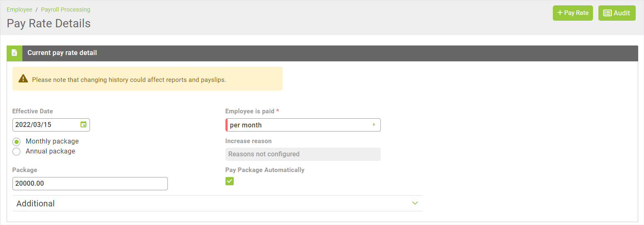Click into the Package amount field
Screen dimensions: 644x225
90,184
